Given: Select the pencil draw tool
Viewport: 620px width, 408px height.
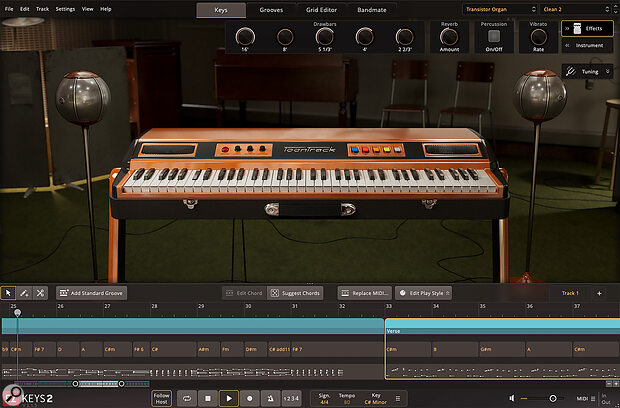Looking at the screenshot, I should pyautogui.click(x=24, y=293).
